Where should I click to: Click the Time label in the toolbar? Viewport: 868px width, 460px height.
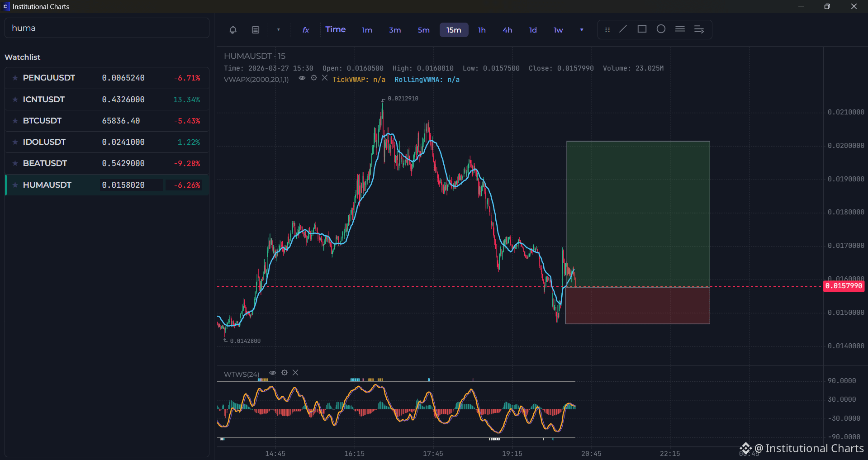tap(336, 29)
